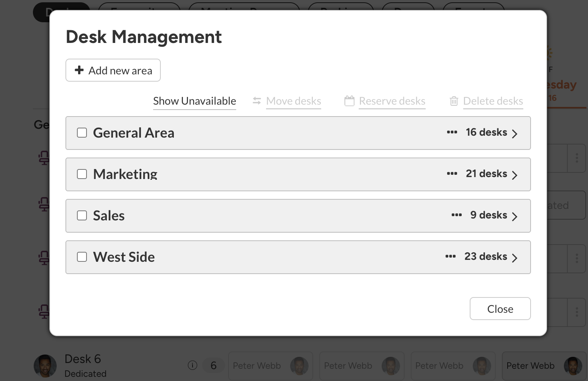Screen dimensions: 588x381
Task: Click the Move desks arrows icon
Action: coord(257,101)
